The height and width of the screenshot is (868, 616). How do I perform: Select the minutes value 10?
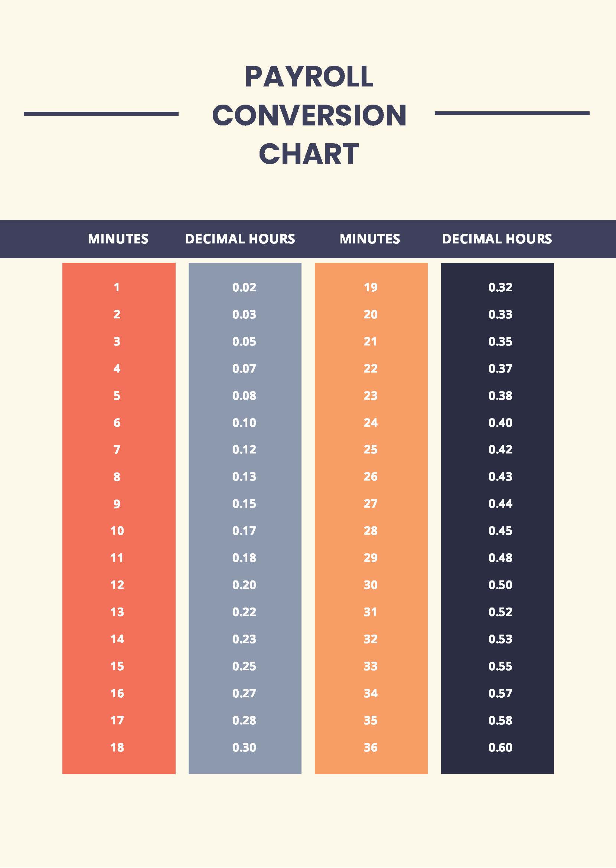pos(117,531)
